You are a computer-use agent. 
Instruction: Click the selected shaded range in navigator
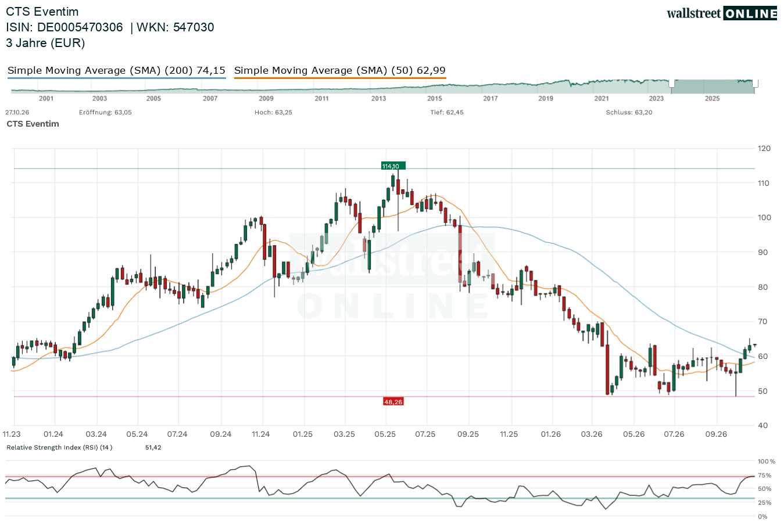[713, 87]
